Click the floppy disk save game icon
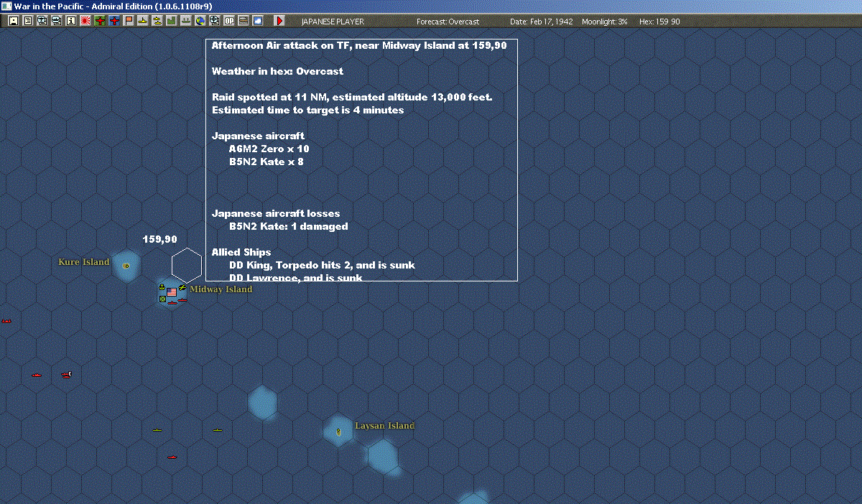Image resolution: width=862 pixels, height=504 pixels. point(13,21)
